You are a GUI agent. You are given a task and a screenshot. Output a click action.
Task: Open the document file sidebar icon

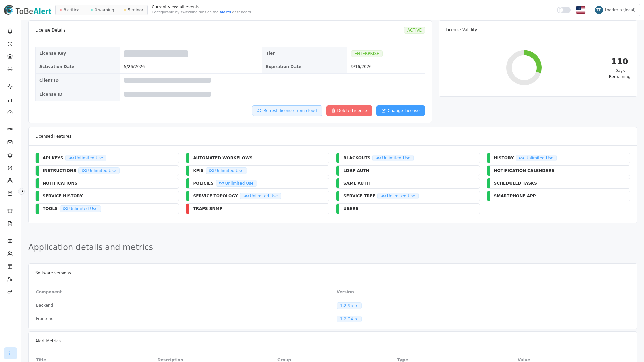pyautogui.click(x=10, y=224)
